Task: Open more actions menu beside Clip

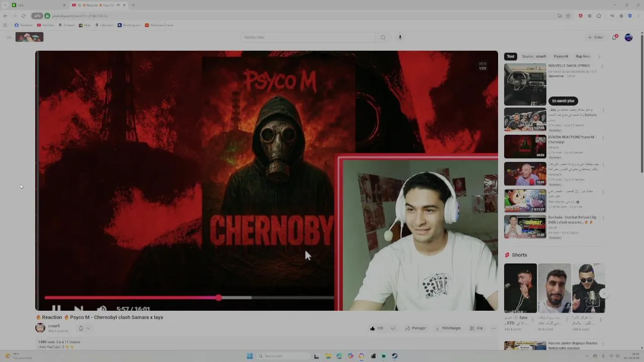Action: pyautogui.click(x=494, y=328)
